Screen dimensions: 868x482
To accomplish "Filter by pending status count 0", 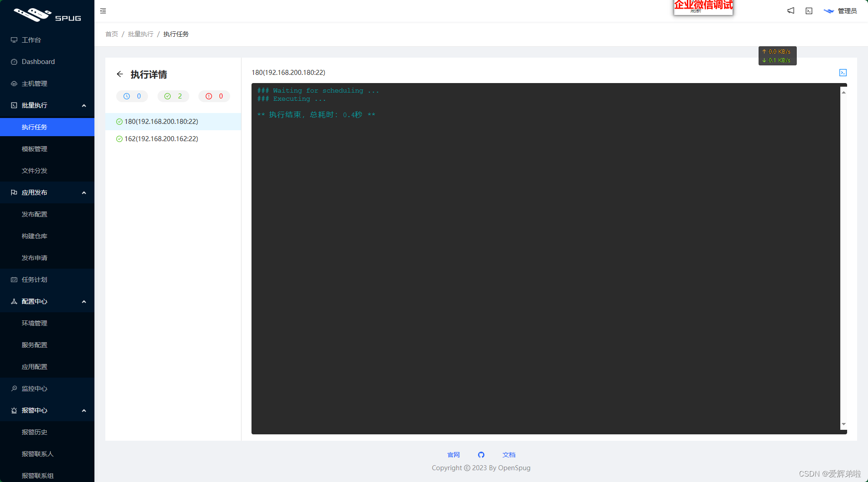I will (132, 96).
